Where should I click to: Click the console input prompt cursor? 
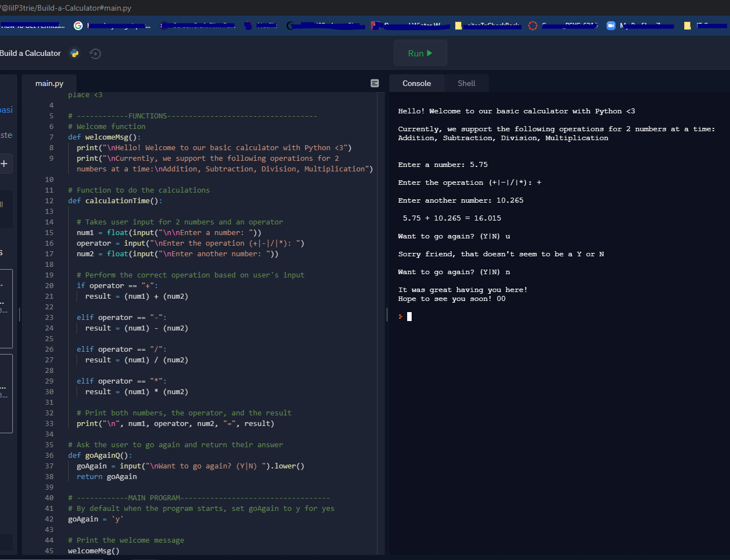(409, 316)
